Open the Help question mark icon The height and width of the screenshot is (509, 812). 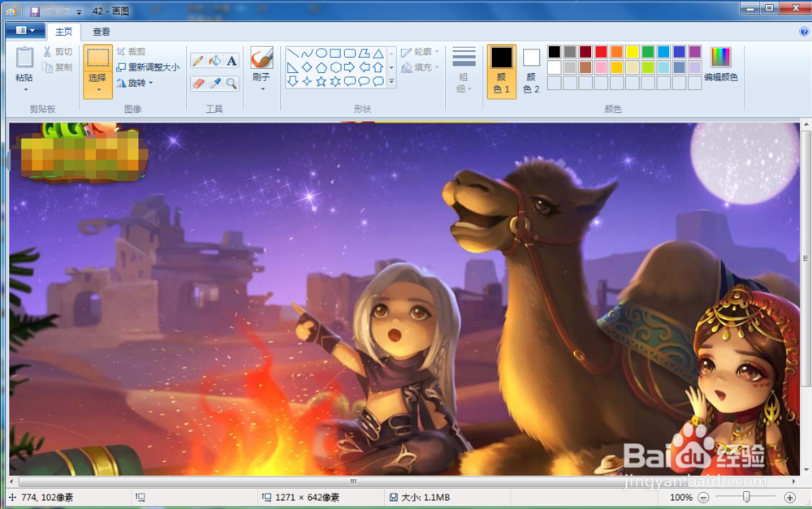pyautogui.click(x=804, y=32)
